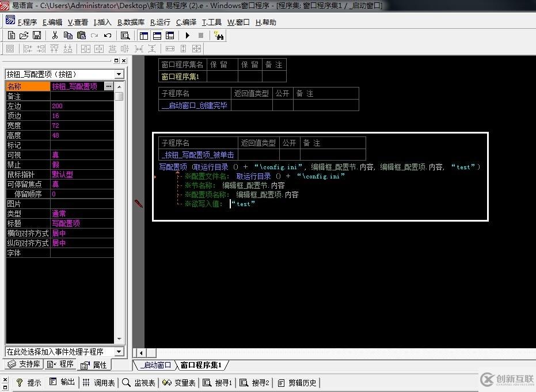Click the align-bottom edges icon
Viewport: 536px width, 392px height.
68,49
